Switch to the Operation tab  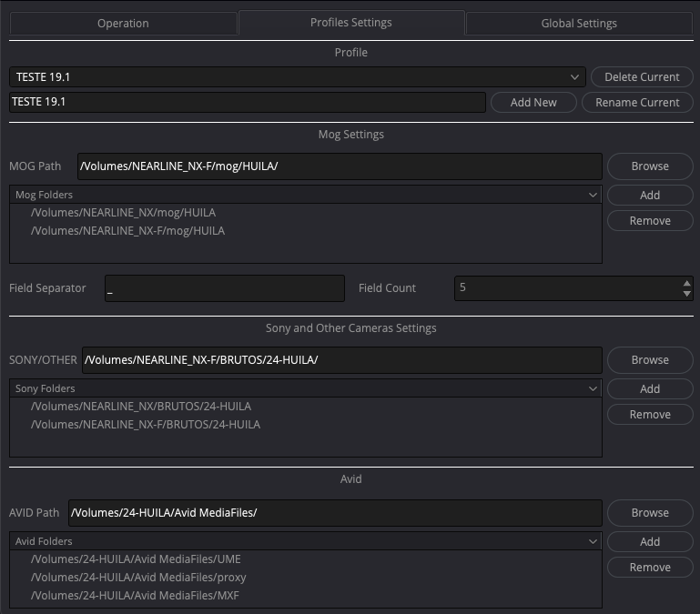click(x=123, y=23)
